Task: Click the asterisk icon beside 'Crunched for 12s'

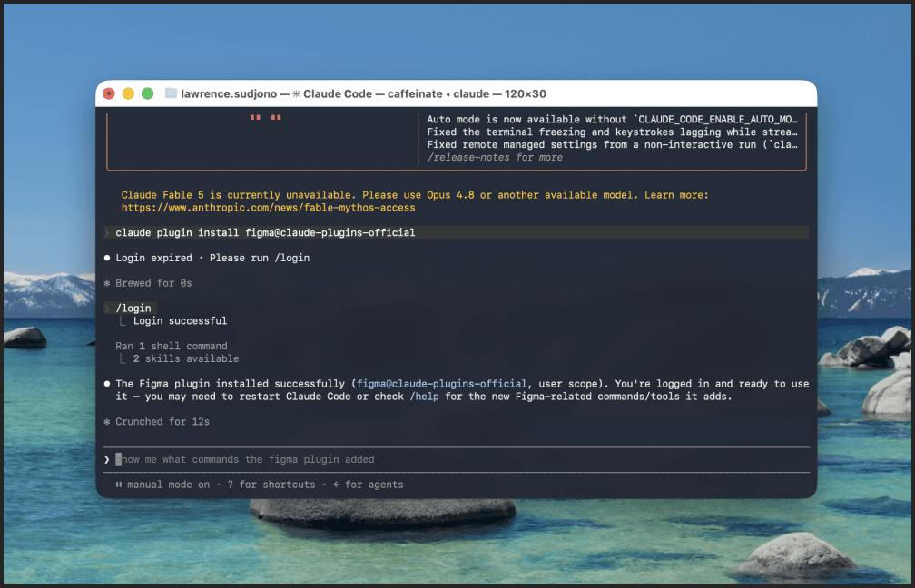Action: click(x=107, y=422)
